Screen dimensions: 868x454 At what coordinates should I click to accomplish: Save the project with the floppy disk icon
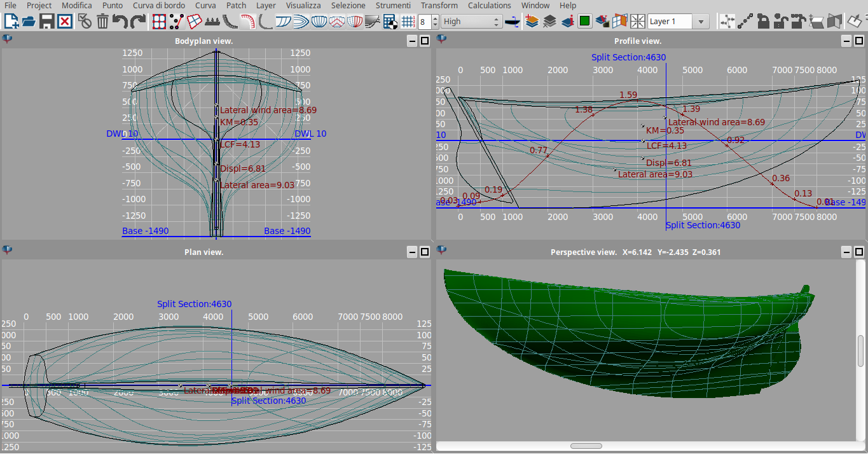(46, 21)
